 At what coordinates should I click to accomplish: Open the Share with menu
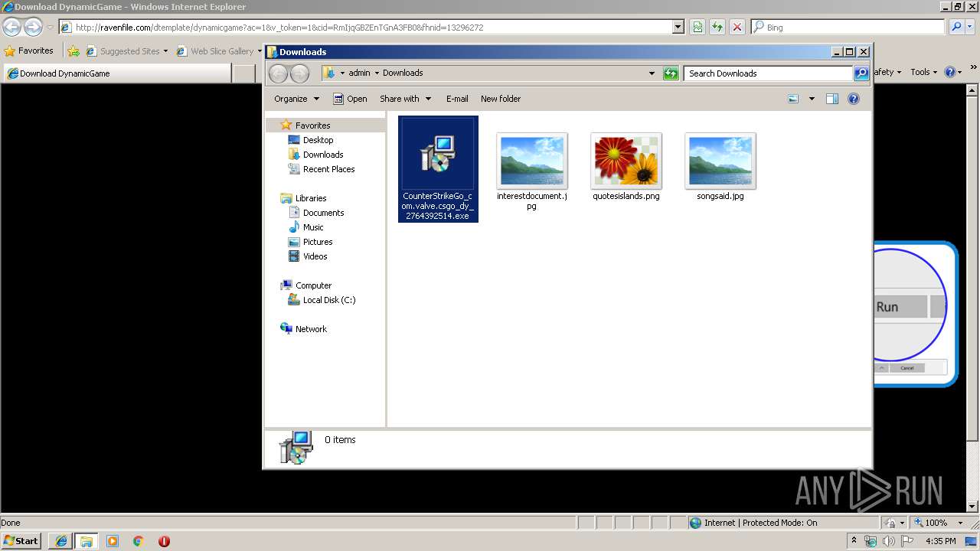pyautogui.click(x=405, y=99)
